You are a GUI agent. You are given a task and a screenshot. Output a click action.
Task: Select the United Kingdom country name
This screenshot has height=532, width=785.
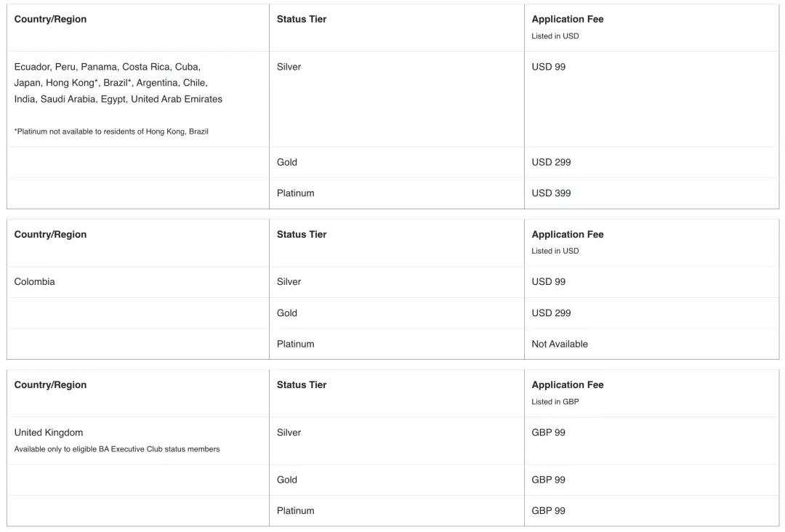pyautogui.click(x=49, y=432)
